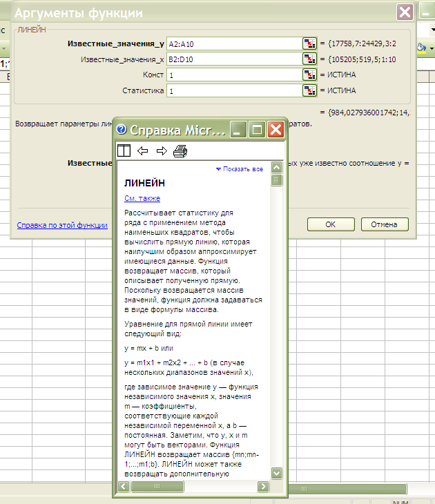Viewport: 435px width, 504px height.
Task: Click Excel sheet horizontal scrollbar thumb
Action: point(347,489)
